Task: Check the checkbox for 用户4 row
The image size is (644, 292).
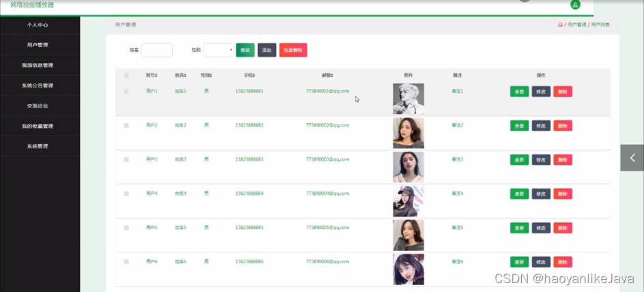Action: (x=126, y=194)
